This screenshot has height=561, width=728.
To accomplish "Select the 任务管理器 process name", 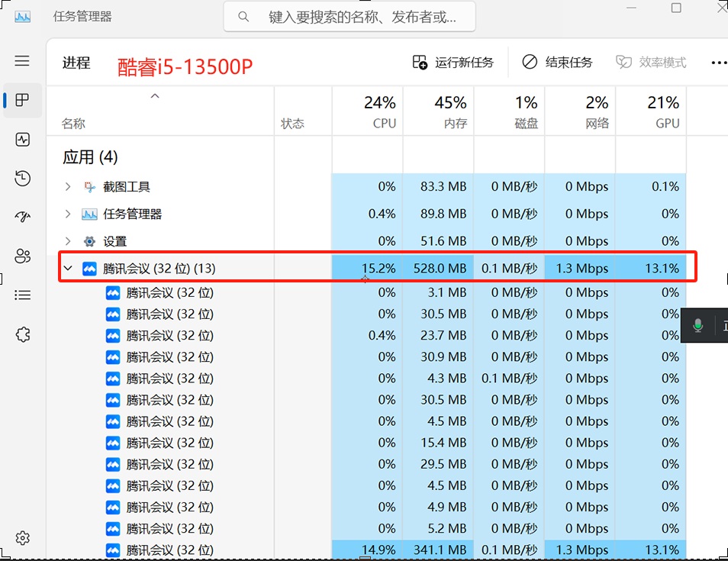I will [x=132, y=214].
